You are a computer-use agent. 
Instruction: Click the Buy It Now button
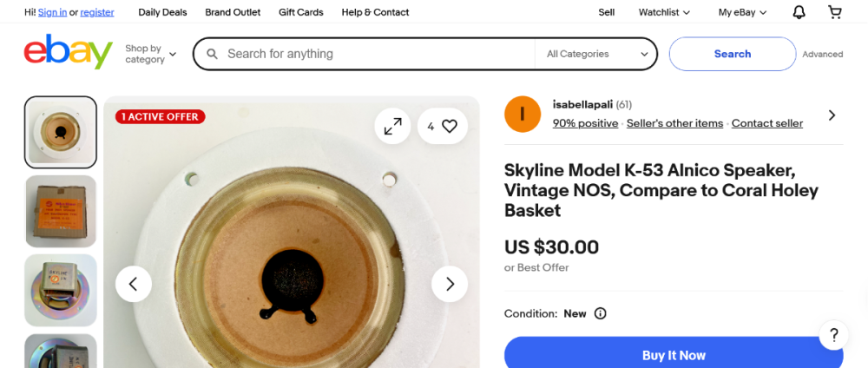pos(674,355)
